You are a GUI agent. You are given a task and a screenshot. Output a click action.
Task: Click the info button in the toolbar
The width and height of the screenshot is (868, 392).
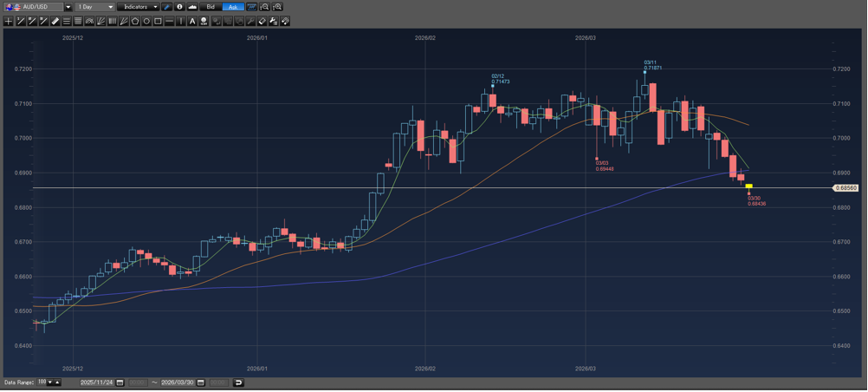pos(179,7)
